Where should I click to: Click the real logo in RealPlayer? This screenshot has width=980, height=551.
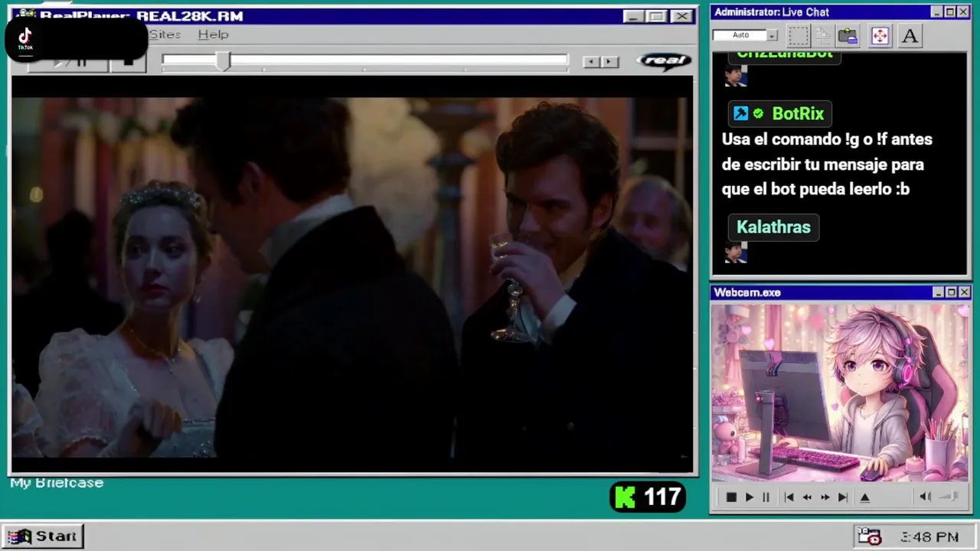[664, 60]
